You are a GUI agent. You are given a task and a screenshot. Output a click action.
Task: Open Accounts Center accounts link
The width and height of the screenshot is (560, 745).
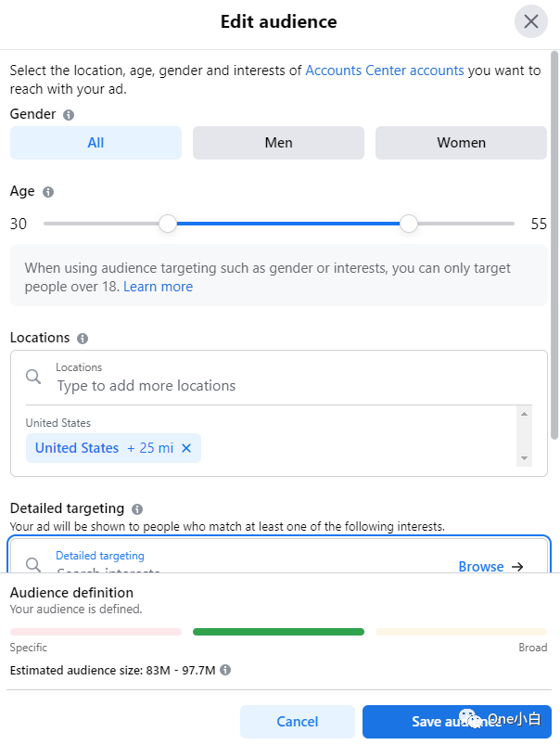click(x=384, y=70)
